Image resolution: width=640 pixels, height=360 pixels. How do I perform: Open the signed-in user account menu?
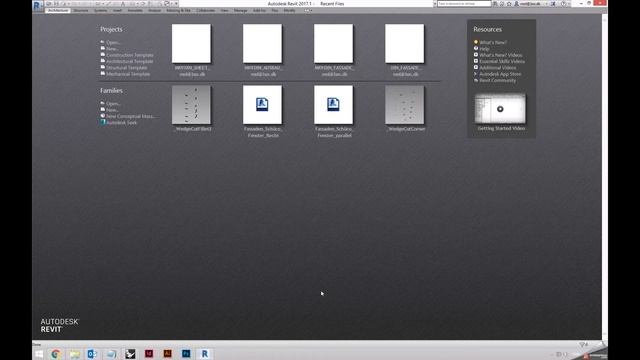pos(530,4)
